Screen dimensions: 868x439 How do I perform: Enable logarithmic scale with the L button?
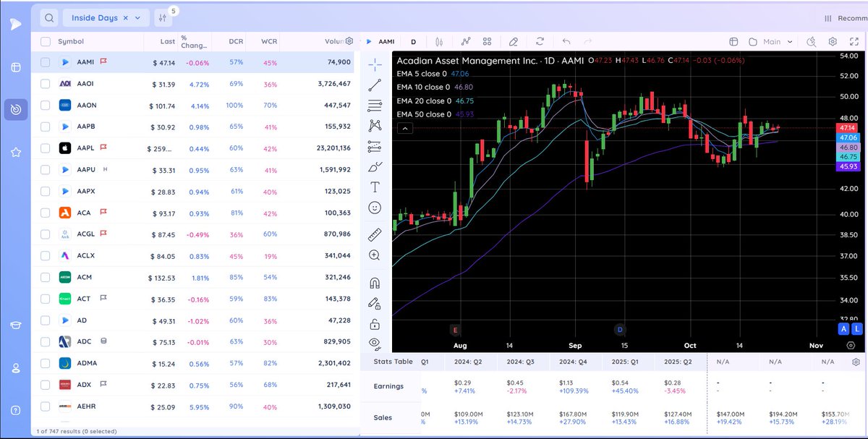tap(858, 328)
